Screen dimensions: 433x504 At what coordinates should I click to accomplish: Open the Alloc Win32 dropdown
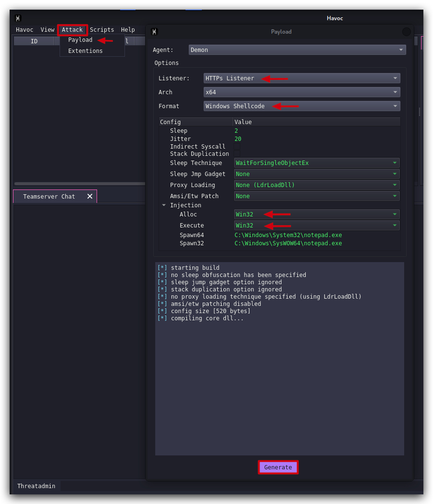coord(317,214)
